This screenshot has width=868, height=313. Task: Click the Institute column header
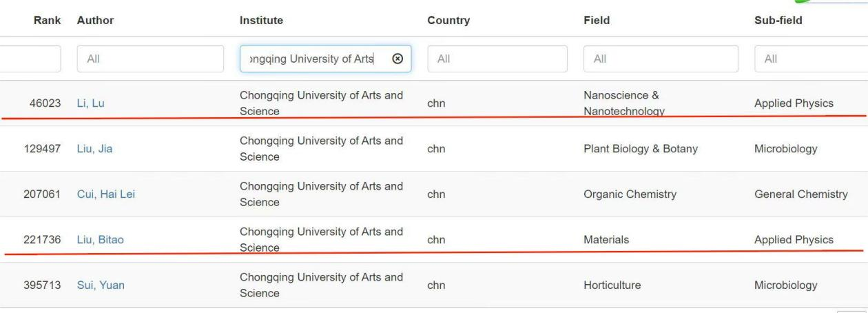[261, 21]
